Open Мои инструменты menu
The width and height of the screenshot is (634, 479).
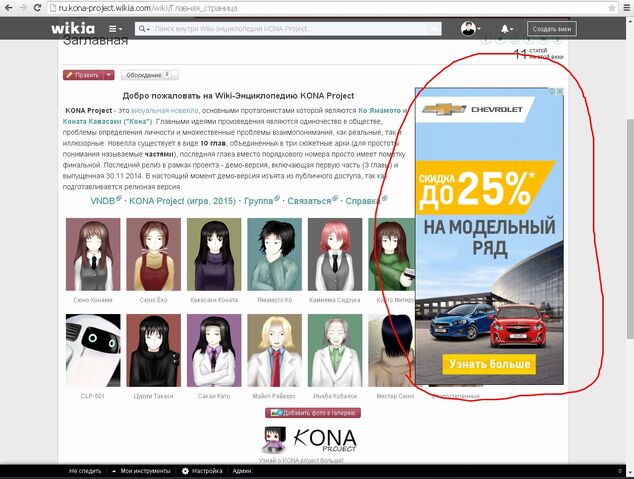tap(142, 471)
